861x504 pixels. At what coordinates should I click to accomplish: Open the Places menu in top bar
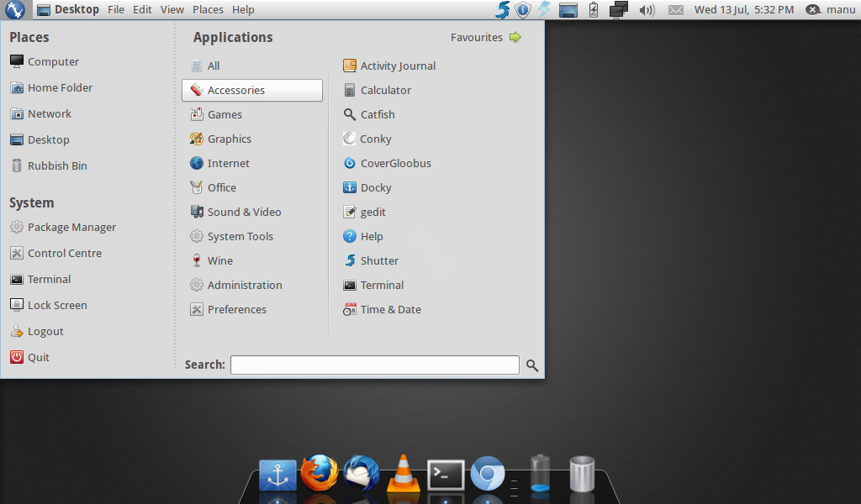point(209,10)
